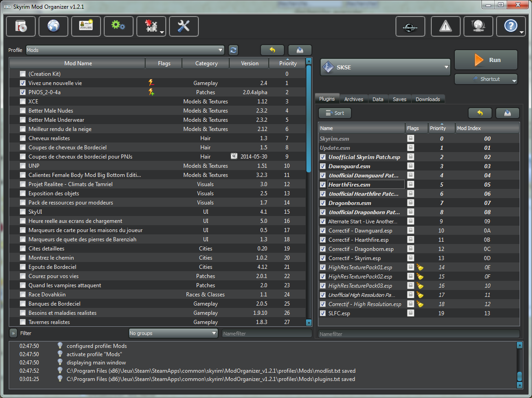
Task: Enable the XCE mod checkbox
Action: 23,101
